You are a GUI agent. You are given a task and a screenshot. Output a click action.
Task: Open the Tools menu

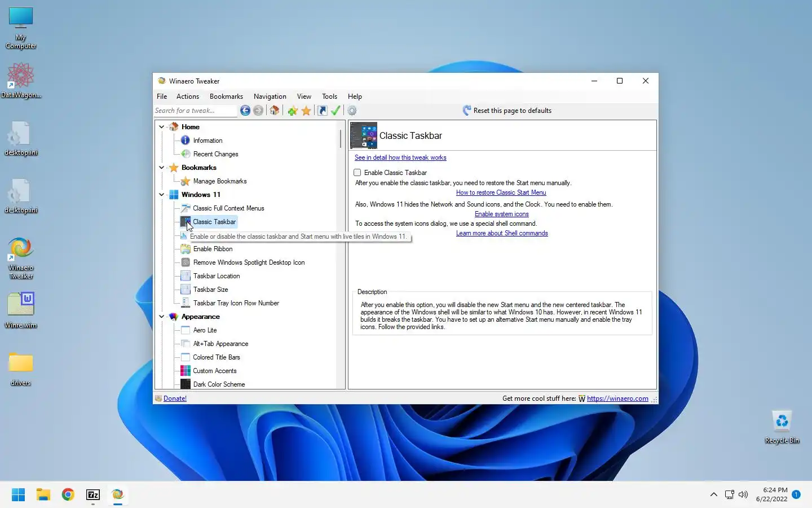(329, 97)
